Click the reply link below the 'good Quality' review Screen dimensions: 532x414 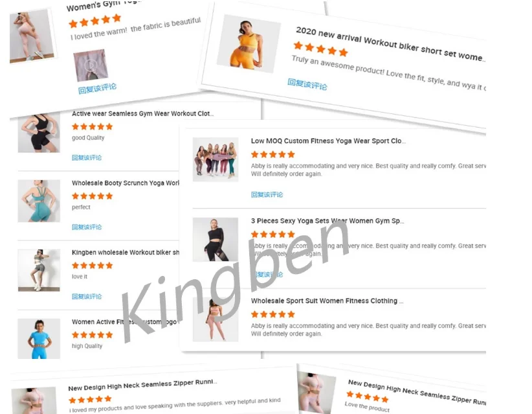87,157
